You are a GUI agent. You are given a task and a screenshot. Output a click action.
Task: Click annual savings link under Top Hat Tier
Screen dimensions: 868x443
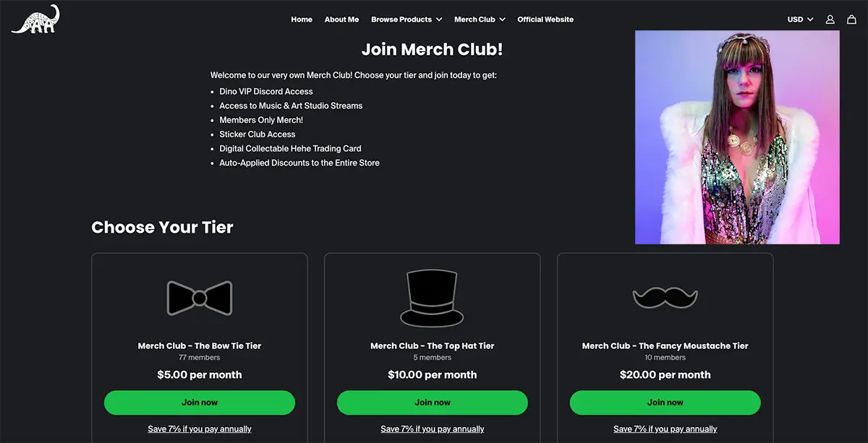[433, 429]
